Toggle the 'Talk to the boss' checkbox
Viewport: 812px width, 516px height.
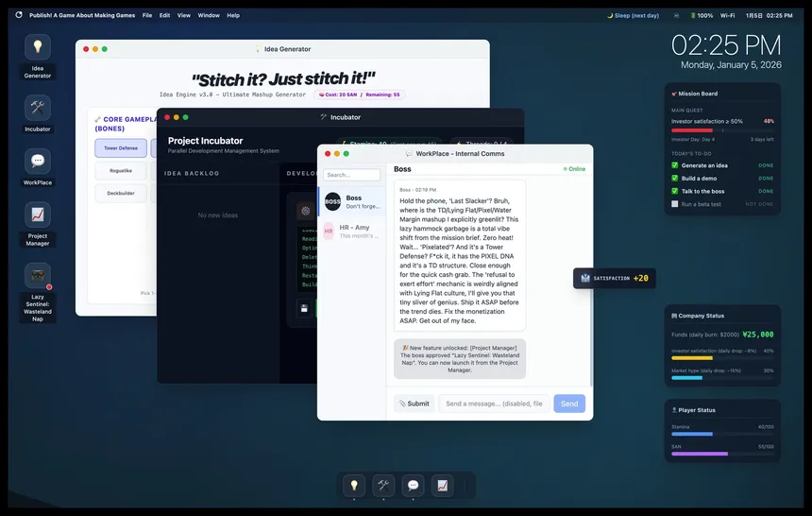[x=674, y=191]
